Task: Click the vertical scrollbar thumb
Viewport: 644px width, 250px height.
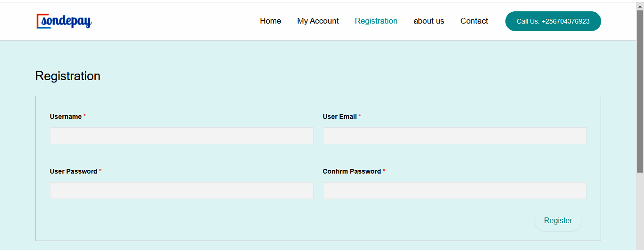Action: pyautogui.click(x=640, y=90)
